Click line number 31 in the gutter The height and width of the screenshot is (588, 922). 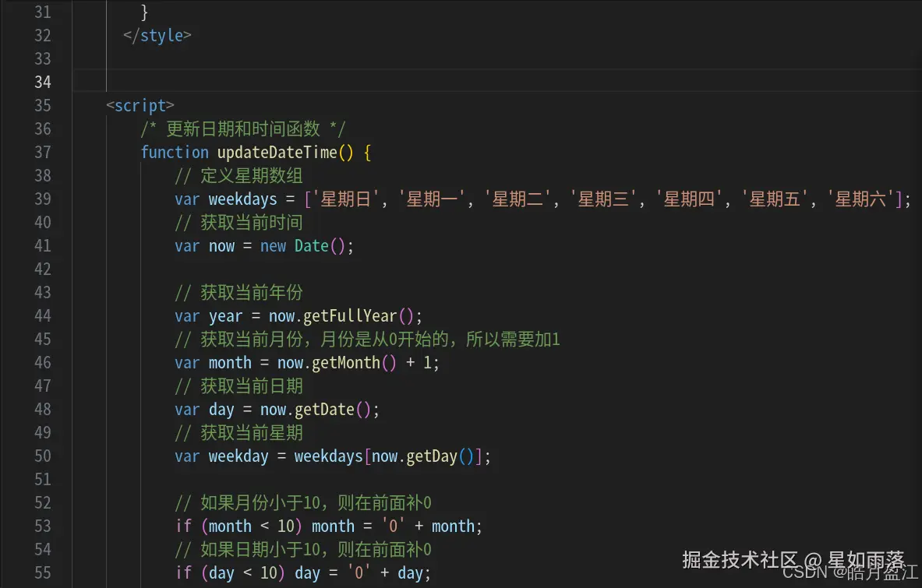click(x=42, y=12)
